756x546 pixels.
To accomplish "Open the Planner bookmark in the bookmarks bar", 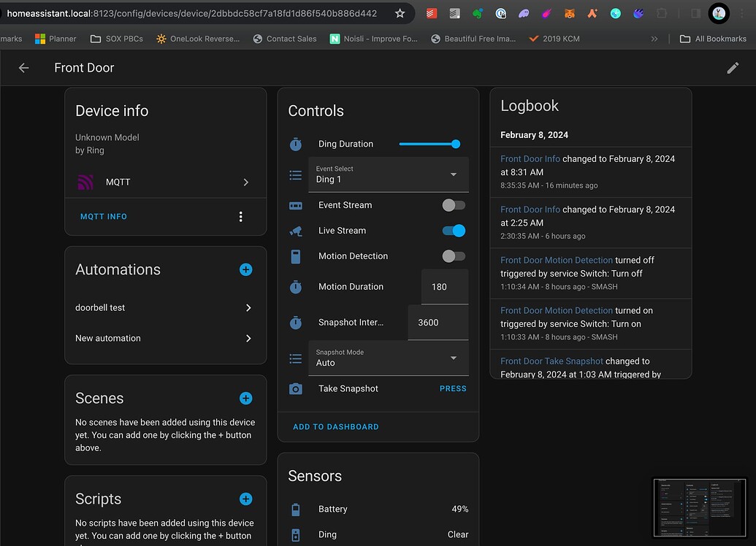I will 56,38.
